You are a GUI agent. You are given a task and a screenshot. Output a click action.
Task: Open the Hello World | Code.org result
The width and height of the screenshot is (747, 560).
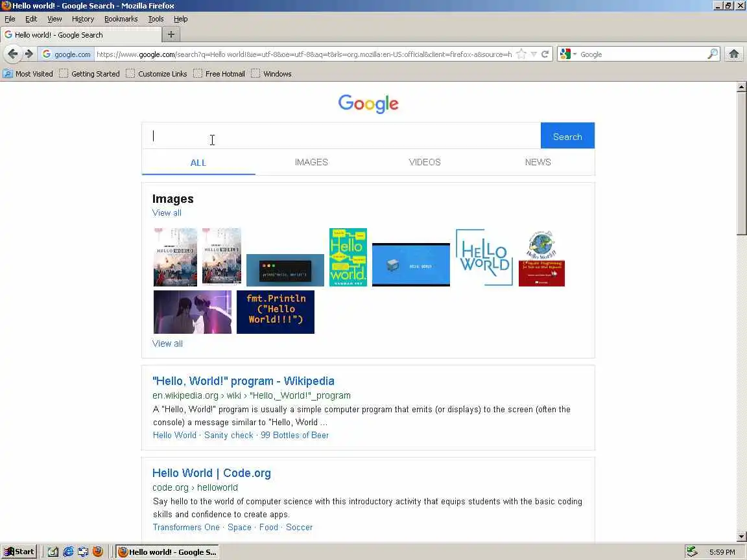click(x=211, y=473)
